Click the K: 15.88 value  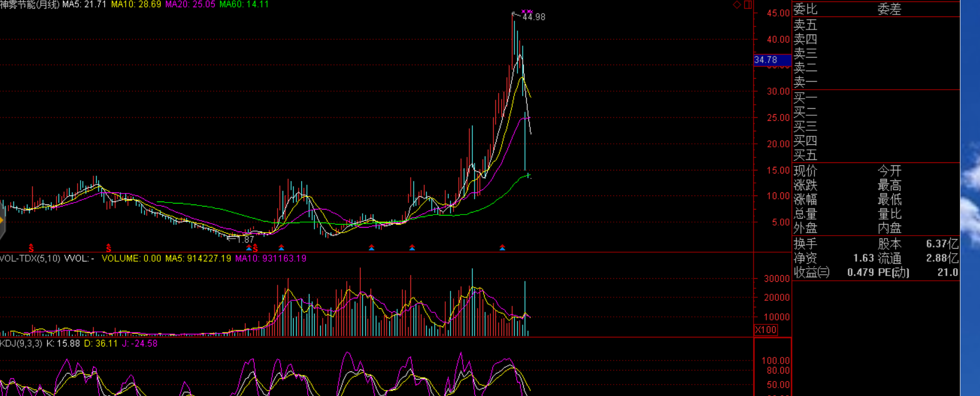pos(63,344)
